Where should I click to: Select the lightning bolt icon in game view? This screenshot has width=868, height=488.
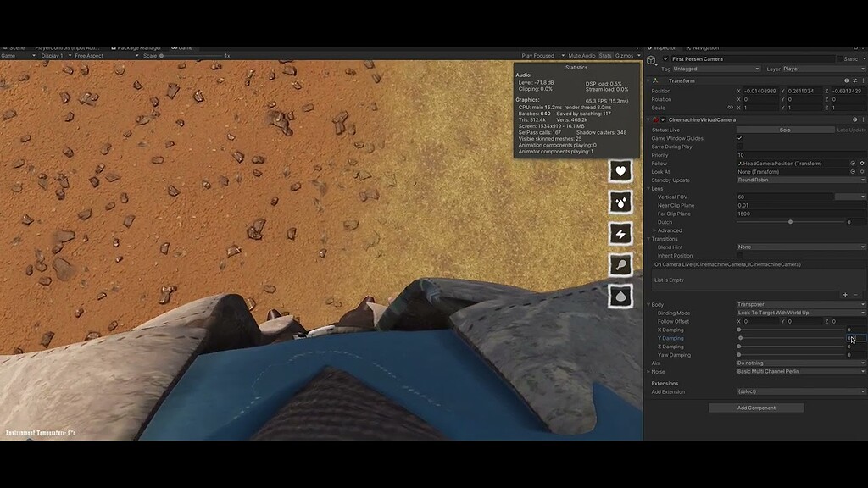click(620, 234)
